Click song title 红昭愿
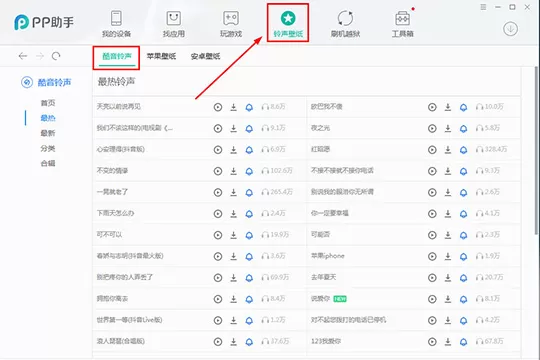Screen dimensions: 540x360 pos(320,149)
